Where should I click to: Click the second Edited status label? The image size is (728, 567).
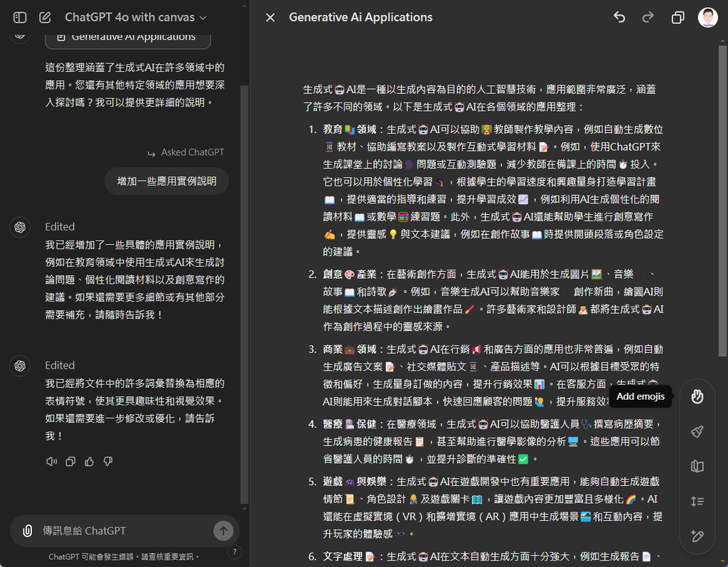(60, 365)
